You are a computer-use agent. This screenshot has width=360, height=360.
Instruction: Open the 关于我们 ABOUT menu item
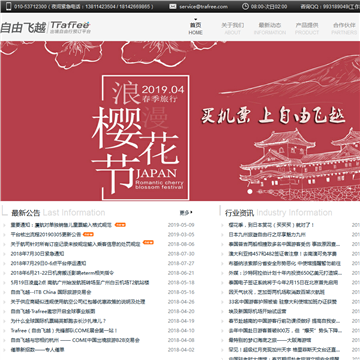coord(233,29)
